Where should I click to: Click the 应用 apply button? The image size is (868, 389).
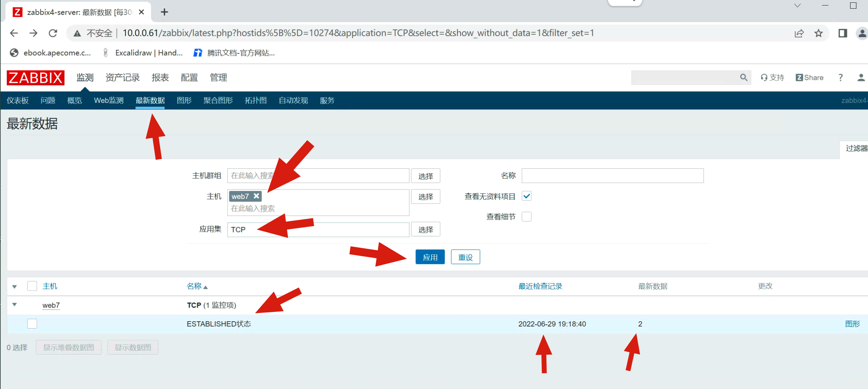coord(430,257)
